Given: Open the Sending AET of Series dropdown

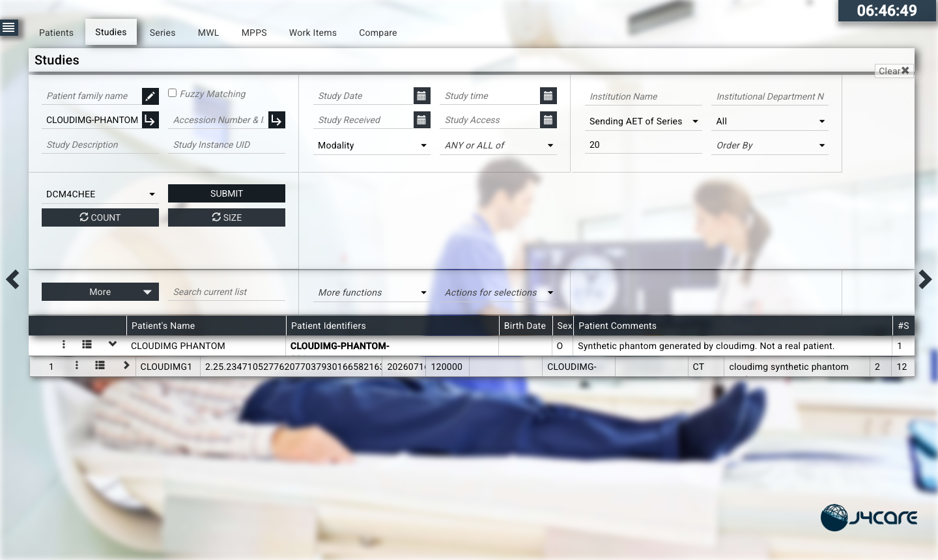Looking at the screenshot, I should click(644, 121).
